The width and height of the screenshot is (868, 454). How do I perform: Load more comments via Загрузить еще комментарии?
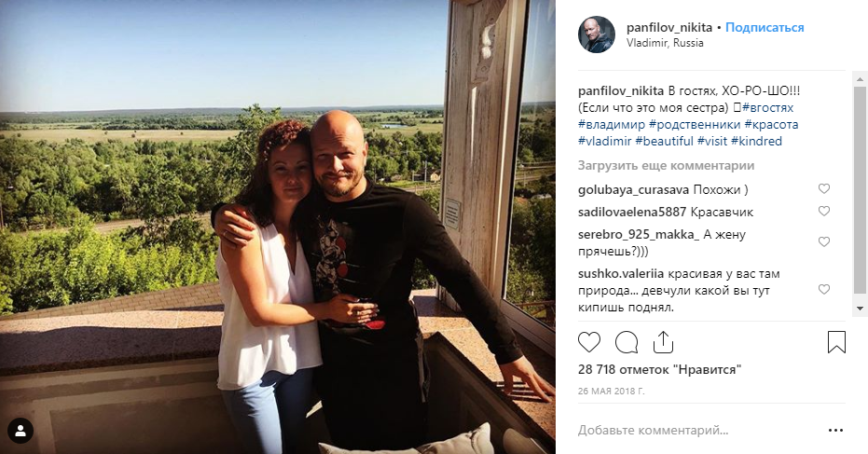click(666, 166)
